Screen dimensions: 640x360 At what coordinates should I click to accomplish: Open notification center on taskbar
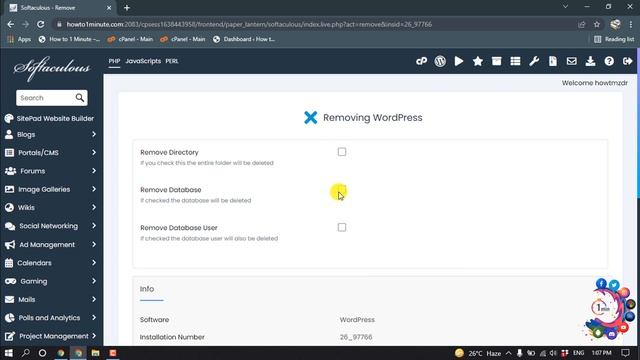tap(625, 353)
